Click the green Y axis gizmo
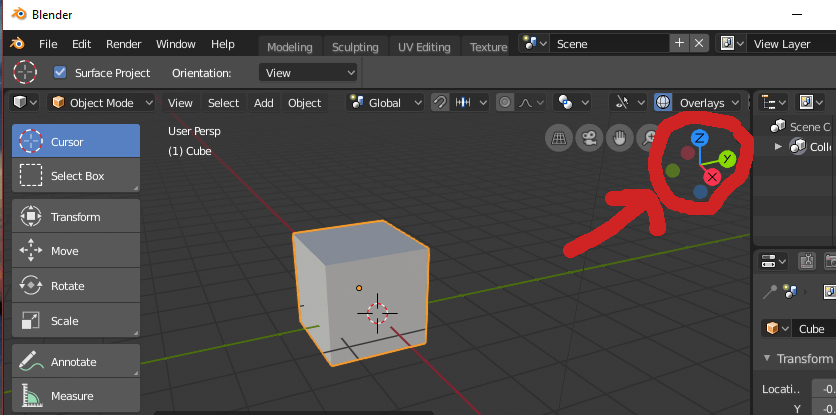 coord(727,158)
